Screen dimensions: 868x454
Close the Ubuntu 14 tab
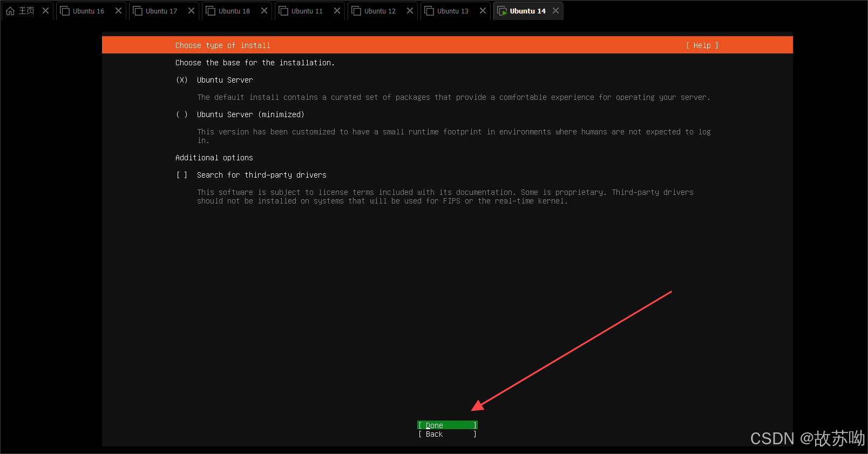click(x=555, y=11)
